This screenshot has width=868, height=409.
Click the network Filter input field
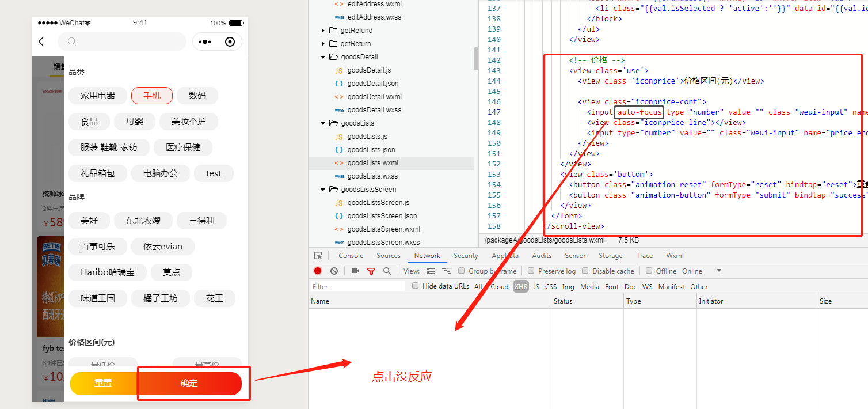click(357, 287)
